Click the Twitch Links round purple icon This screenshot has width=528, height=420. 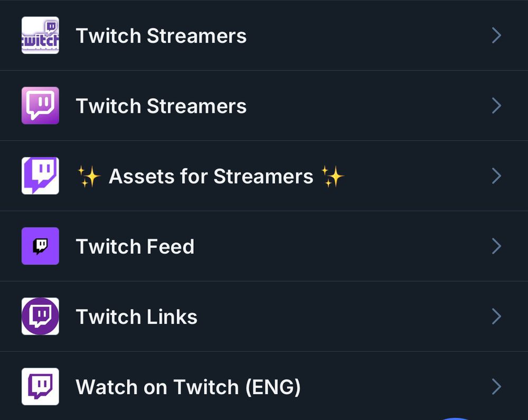[x=40, y=316]
